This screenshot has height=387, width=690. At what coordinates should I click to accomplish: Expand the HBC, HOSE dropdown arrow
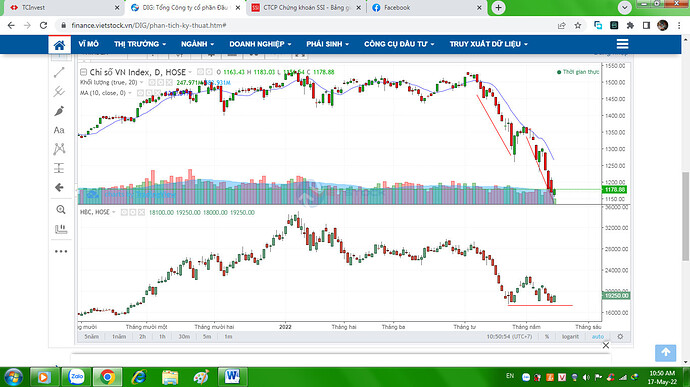[x=114, y=212]
